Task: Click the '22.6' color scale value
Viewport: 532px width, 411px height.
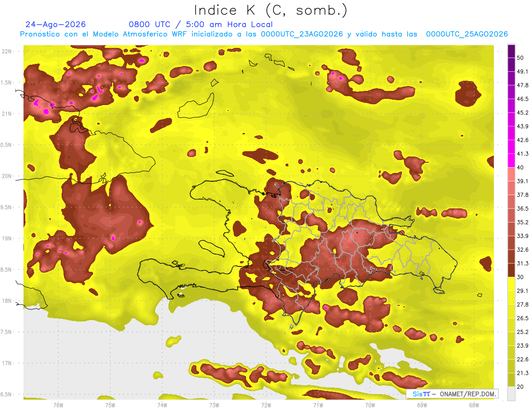Action: [x=523, y=359]
